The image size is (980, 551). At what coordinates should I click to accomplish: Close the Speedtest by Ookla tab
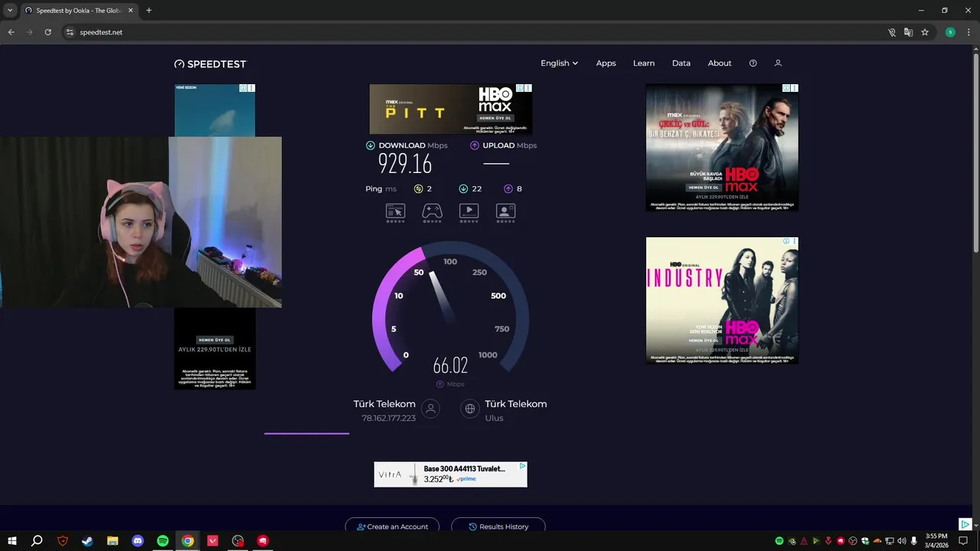130,11
